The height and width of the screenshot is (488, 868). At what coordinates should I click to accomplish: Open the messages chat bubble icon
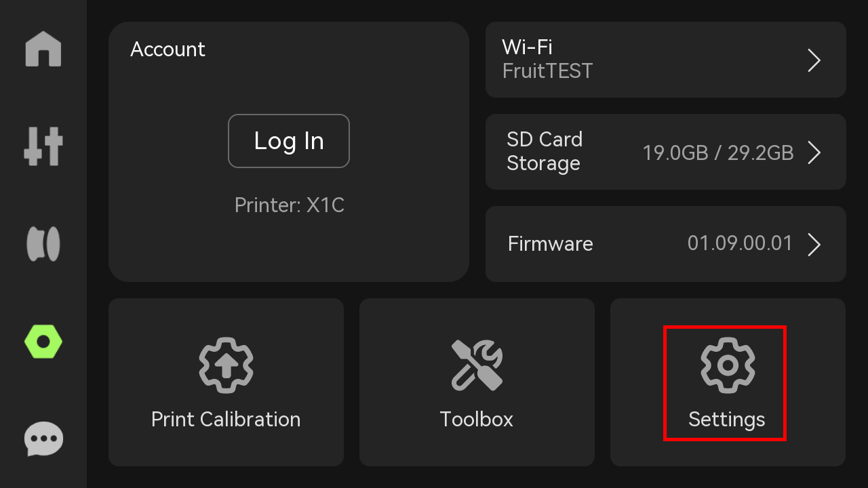click(x=43, y=439)
